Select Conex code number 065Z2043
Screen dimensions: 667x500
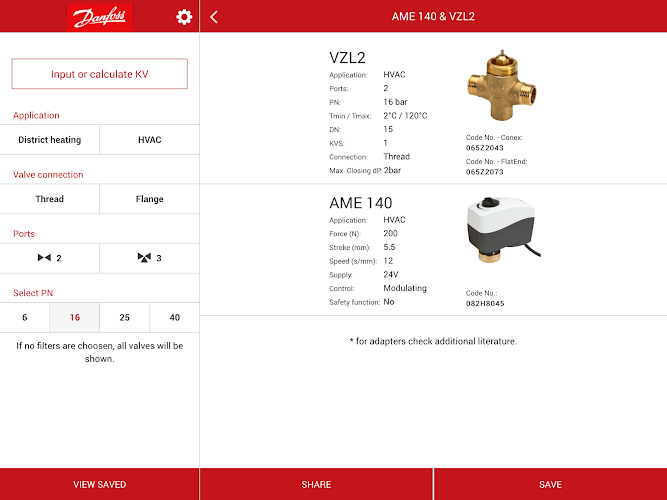(x=485, y=148)
